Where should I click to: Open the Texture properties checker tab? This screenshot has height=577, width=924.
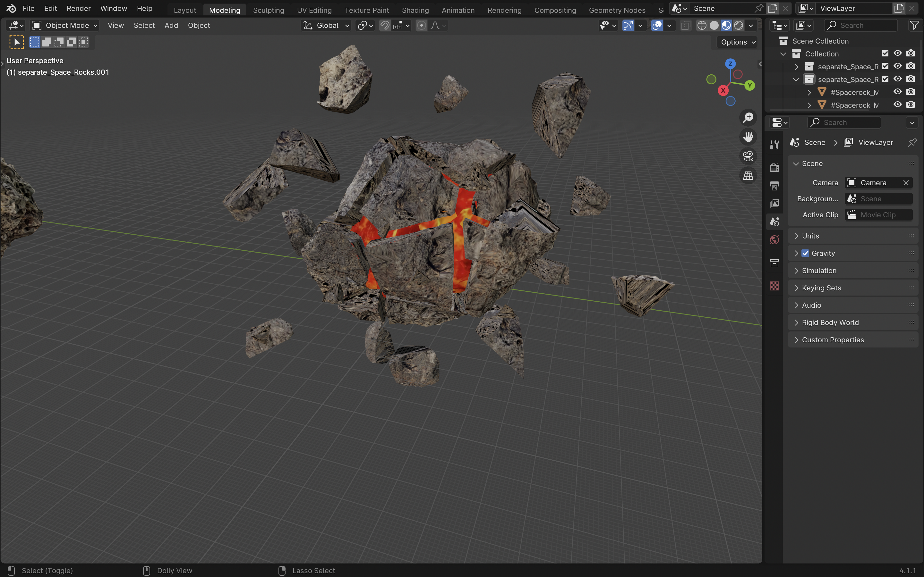pyautogui.click(x=774, y=286)
